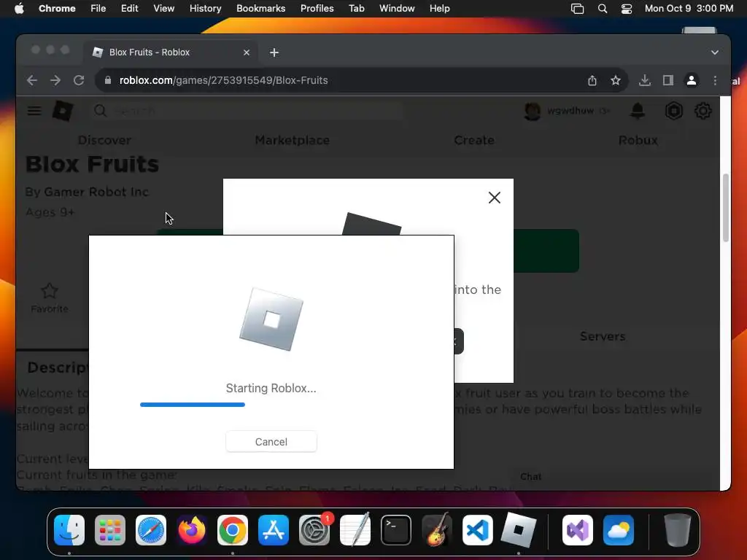The width and height of the screenshot is (747, 560).
Task: Launch Firefox from the Dock
Action: pos(192,529)
